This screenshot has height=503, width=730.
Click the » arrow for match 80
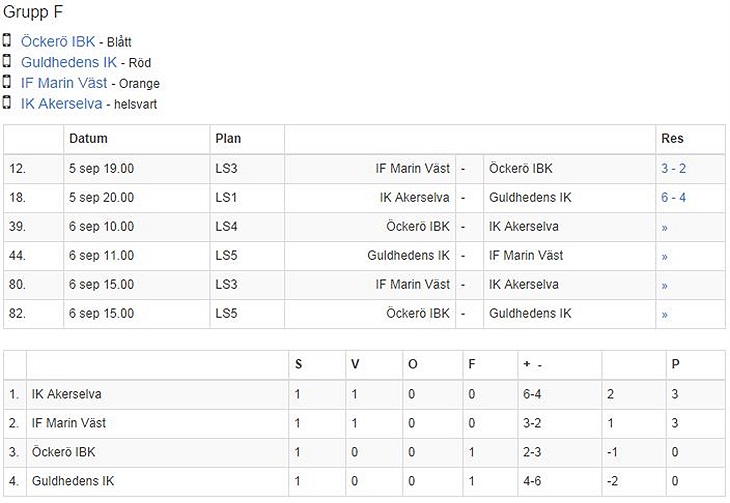664,285
